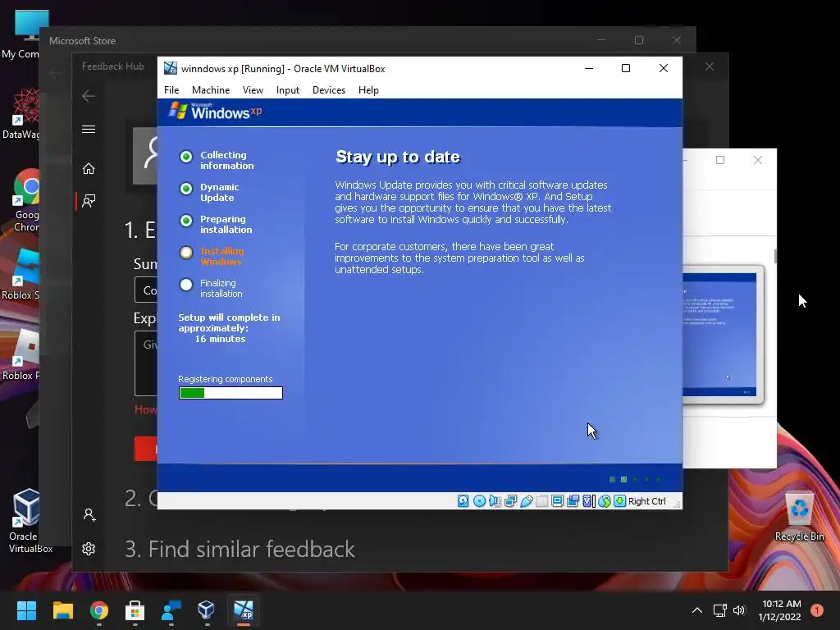The image size is (840, 630).
Task: Click the virtualization features V icon
Action: (x=588, y=501)
